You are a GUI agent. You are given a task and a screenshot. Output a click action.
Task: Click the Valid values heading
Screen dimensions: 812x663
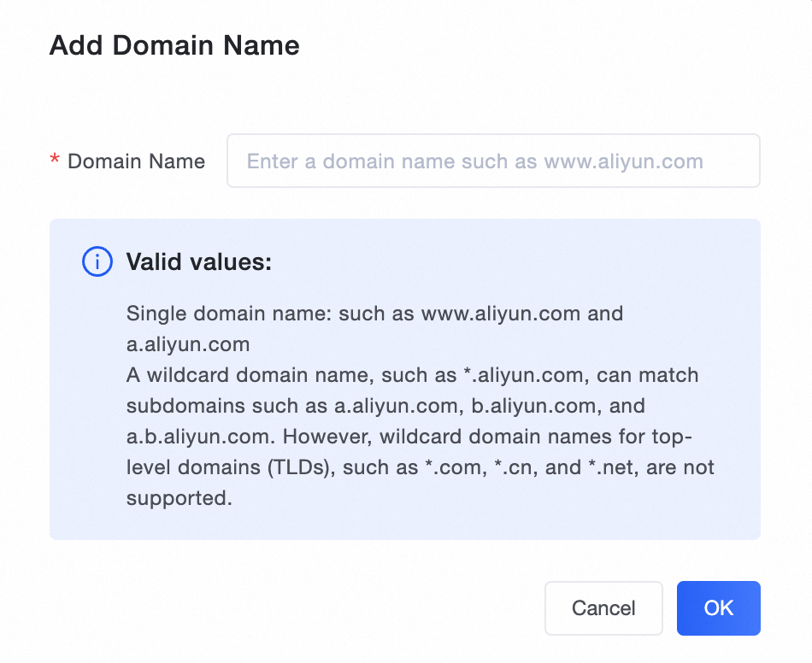(x=198, y=262)
